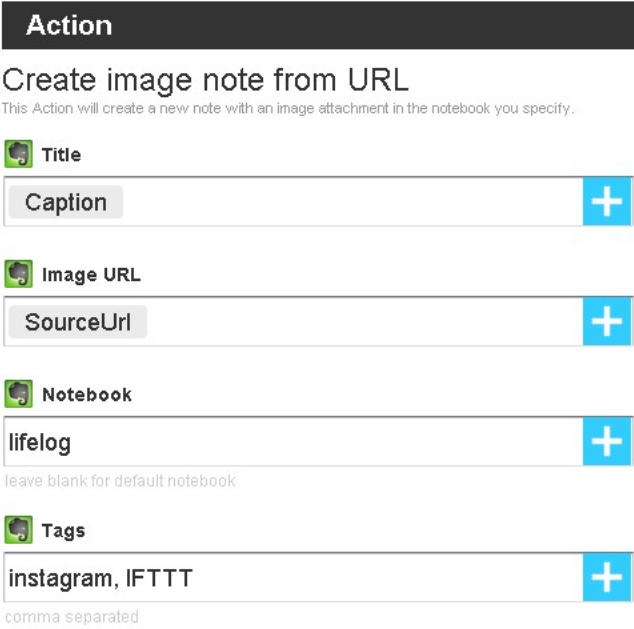Click the Title field label
Viewport: 634px width, 629px height.
click(x=61, y=155)
